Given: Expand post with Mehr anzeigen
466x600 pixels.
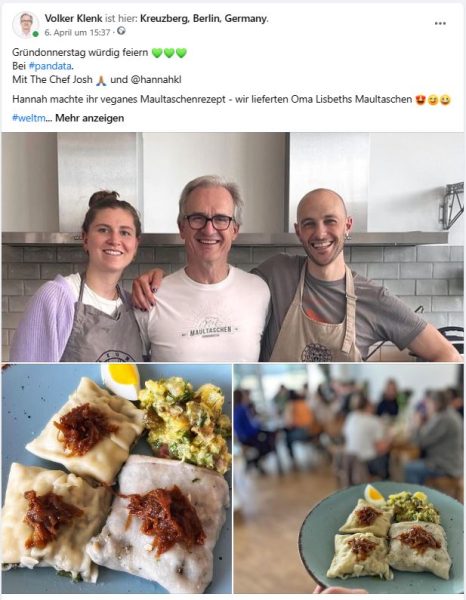Looking at the screenshot, I should (90, 118).
